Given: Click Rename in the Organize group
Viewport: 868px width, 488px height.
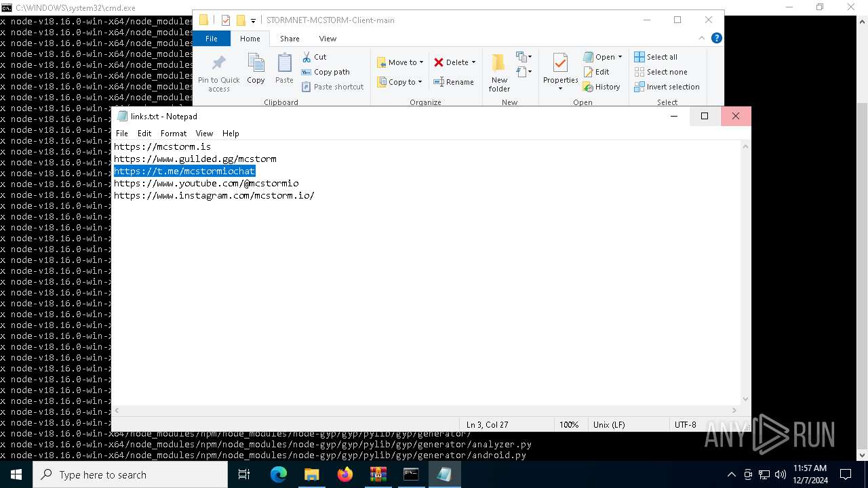Looking at the screenshot, I should pos(454,82).
